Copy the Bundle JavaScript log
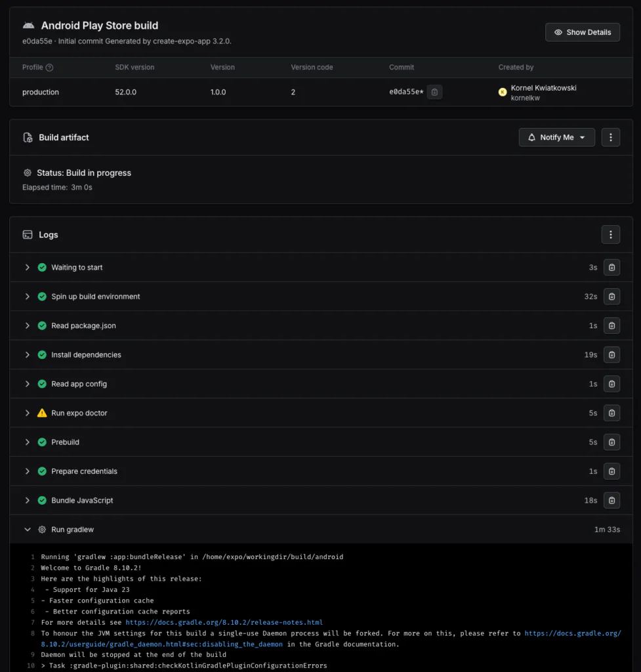The image size is (641, 672). click(x=611, y=501)
